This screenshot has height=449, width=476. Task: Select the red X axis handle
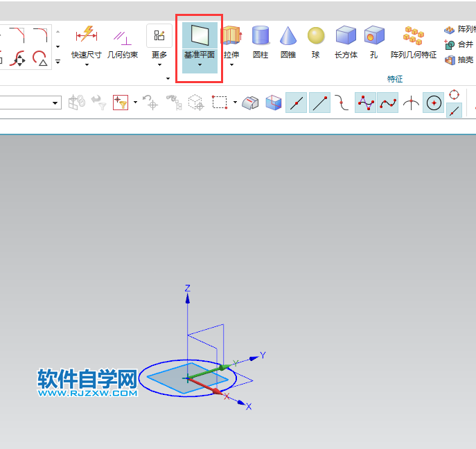pos(217,391)
